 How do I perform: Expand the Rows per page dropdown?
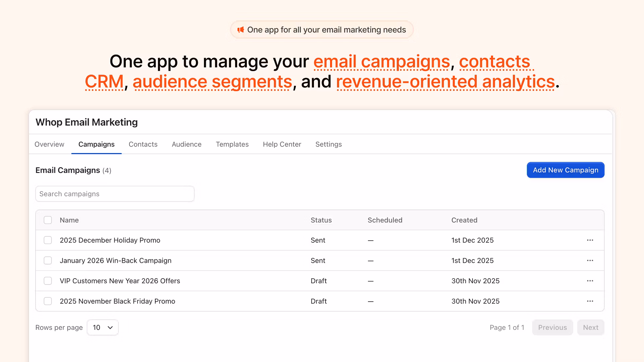103,327
